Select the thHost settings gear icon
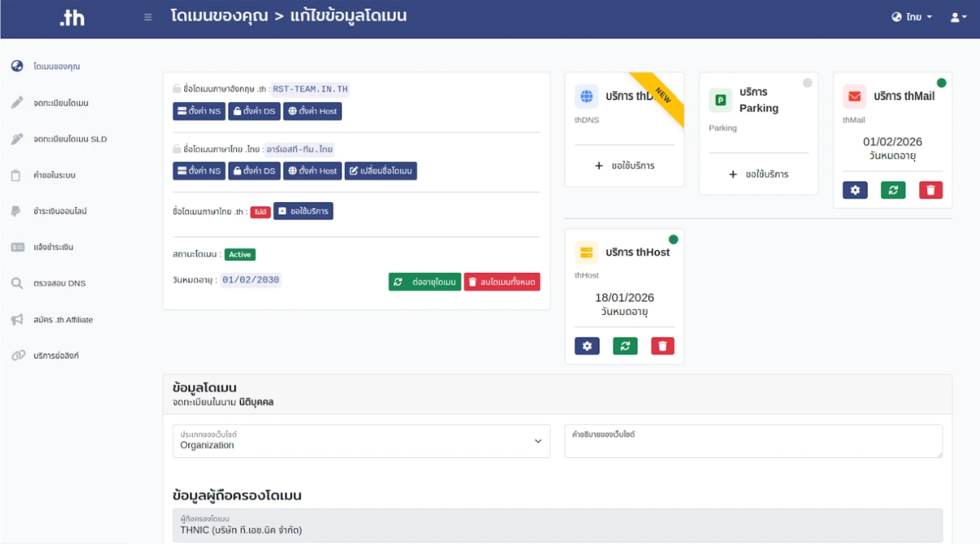The height and width of the screenshot is (544, 980). coord(587,346)
